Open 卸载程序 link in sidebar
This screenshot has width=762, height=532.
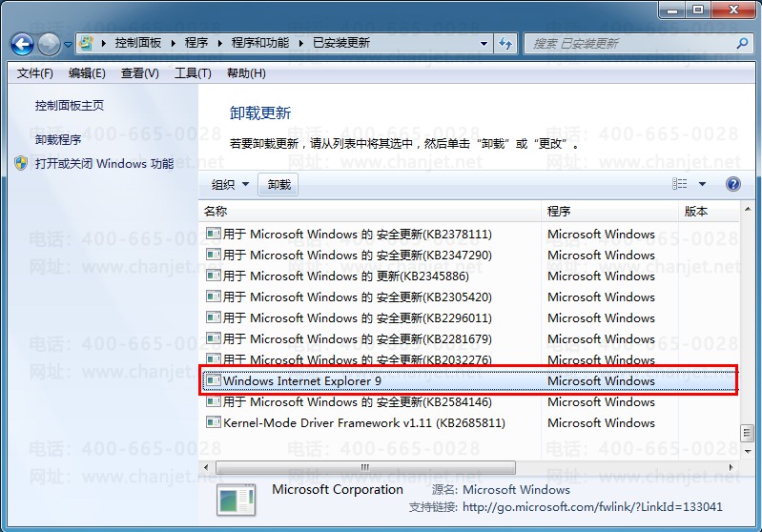[58, 140]
